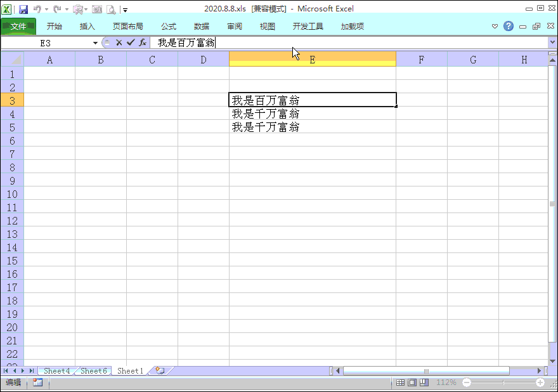Cancel entry with the X icon in formula bar
This screenshot has width=558, height=392.
tap(119, 42)
